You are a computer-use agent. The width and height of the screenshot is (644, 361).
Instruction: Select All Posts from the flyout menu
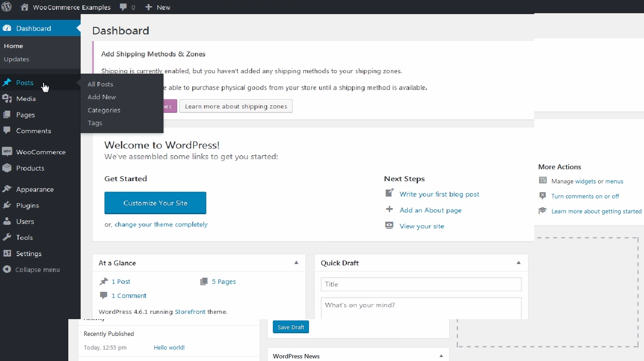101,84
